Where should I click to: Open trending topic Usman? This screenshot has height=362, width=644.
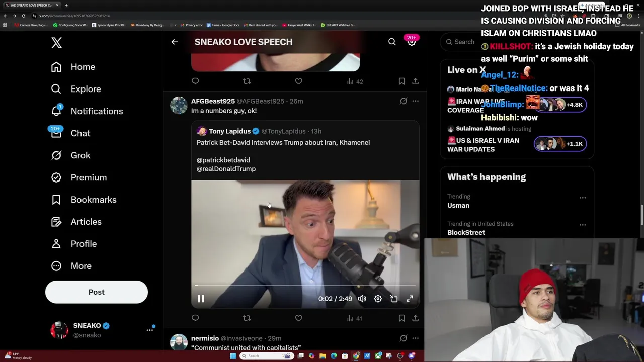pos(458,205)
